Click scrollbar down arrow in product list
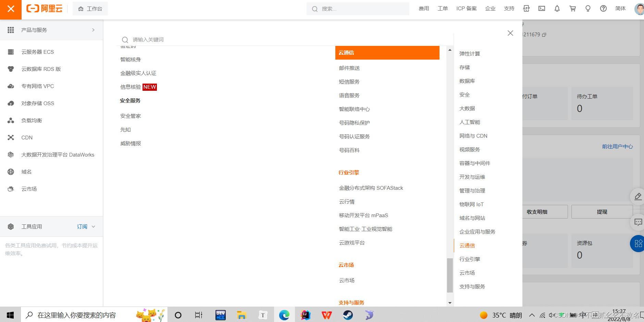Viewport: 644px width, 322px height. [450, 303]
